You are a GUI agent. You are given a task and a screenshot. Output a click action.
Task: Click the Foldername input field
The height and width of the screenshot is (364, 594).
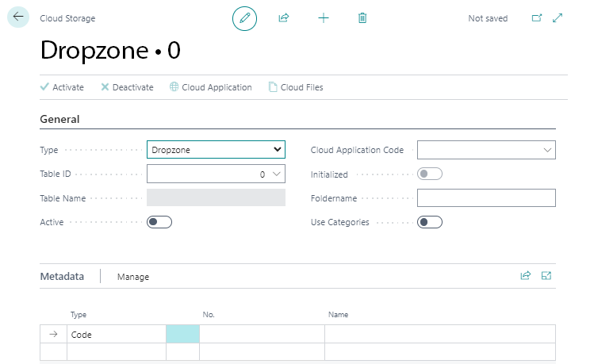486,197
